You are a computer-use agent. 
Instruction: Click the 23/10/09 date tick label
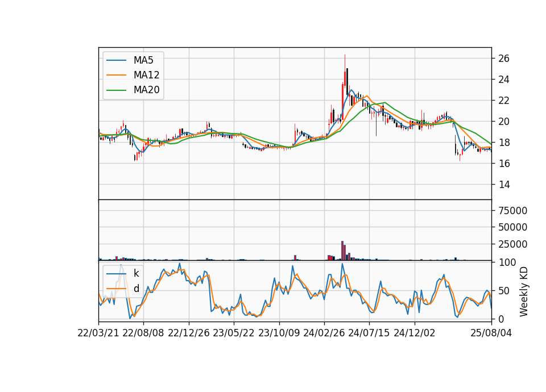point(279,333)
